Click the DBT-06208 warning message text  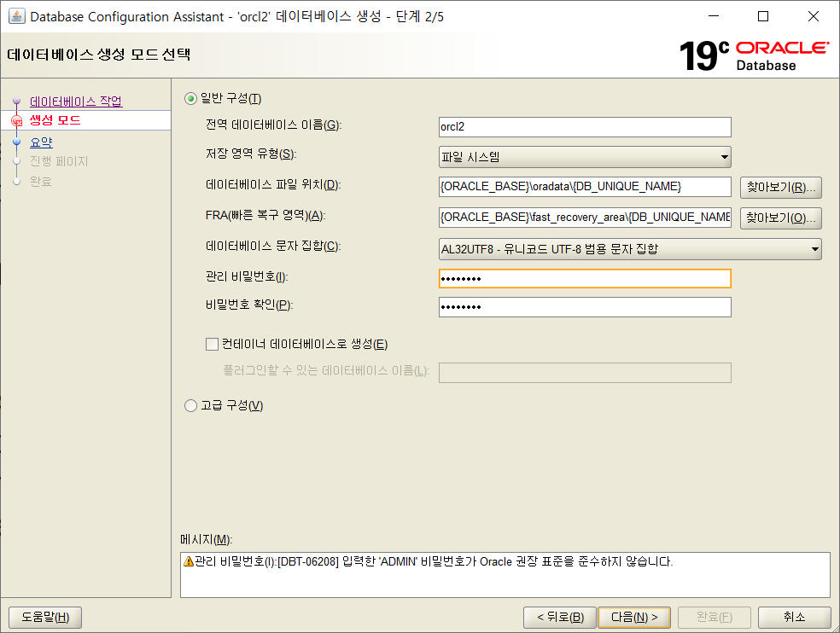(x=434, y=562)
